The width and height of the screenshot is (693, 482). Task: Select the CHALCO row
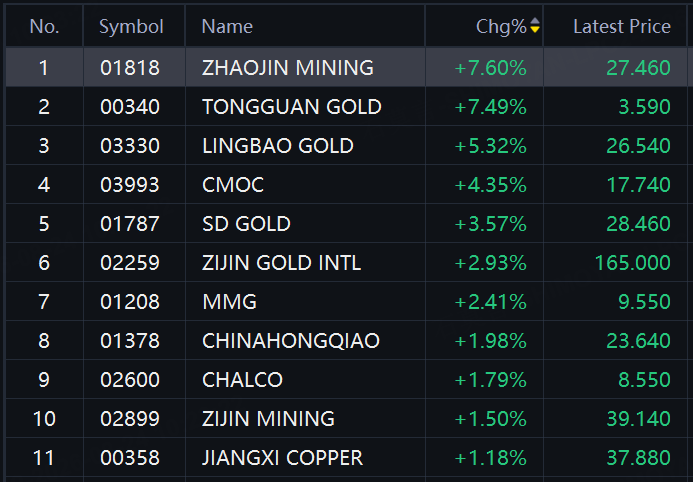pos(346,380)
